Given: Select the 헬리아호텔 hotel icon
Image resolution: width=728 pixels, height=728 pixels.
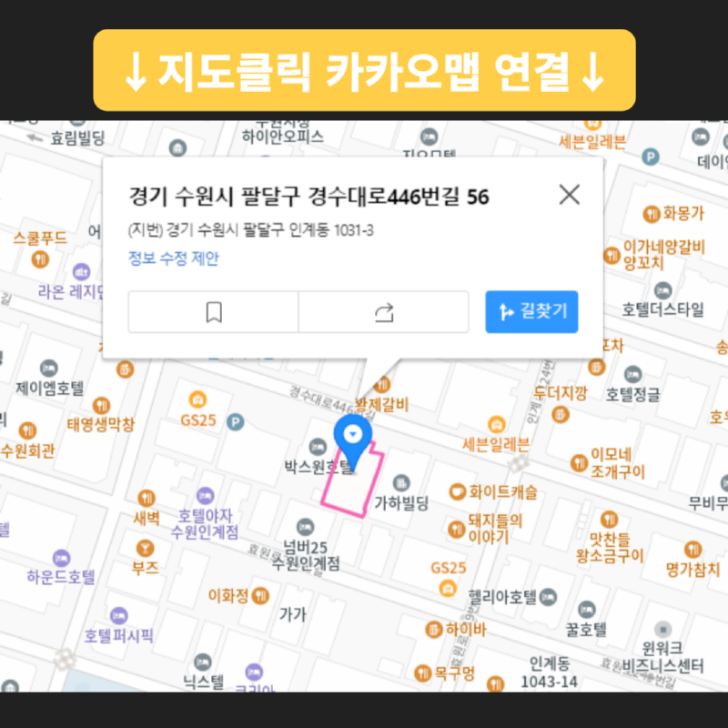Looking at the screenshot, I should pos(549,597).
